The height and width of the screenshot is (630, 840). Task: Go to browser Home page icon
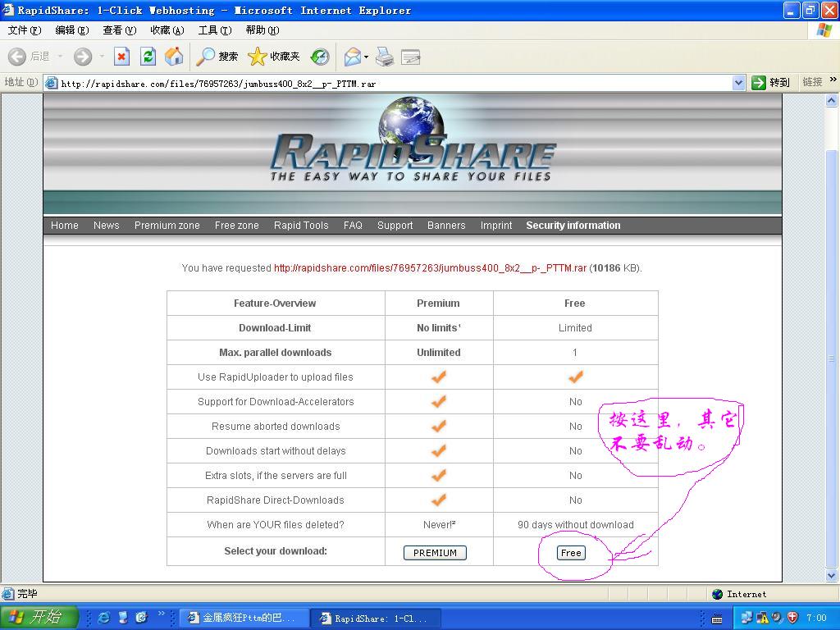(x=174, y=57)
